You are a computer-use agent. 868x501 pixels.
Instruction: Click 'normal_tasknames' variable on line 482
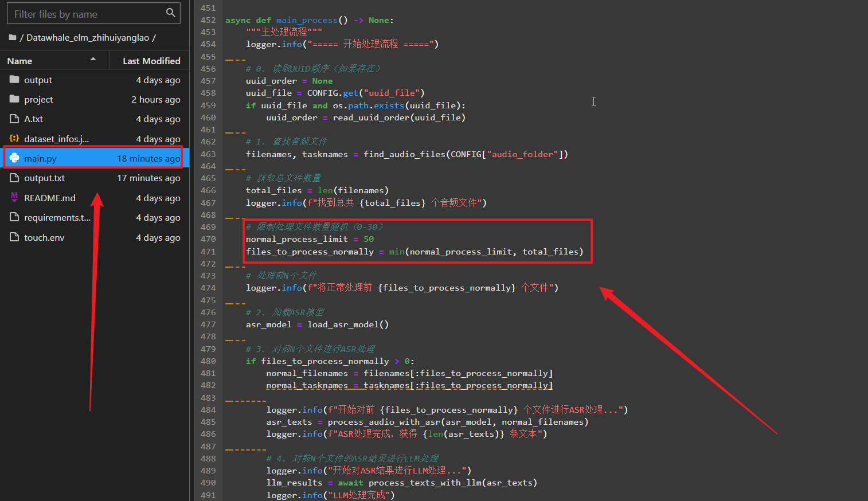[307, 385]
